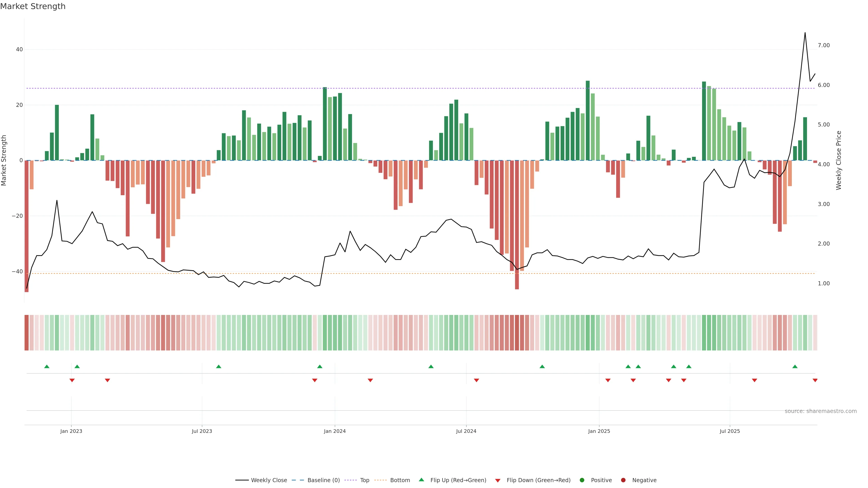The width and height of the screenshot is (868, 488).
Task: Click the Weekly Close Price axis title
Action: pyautogui.click(x=839, y=160)
